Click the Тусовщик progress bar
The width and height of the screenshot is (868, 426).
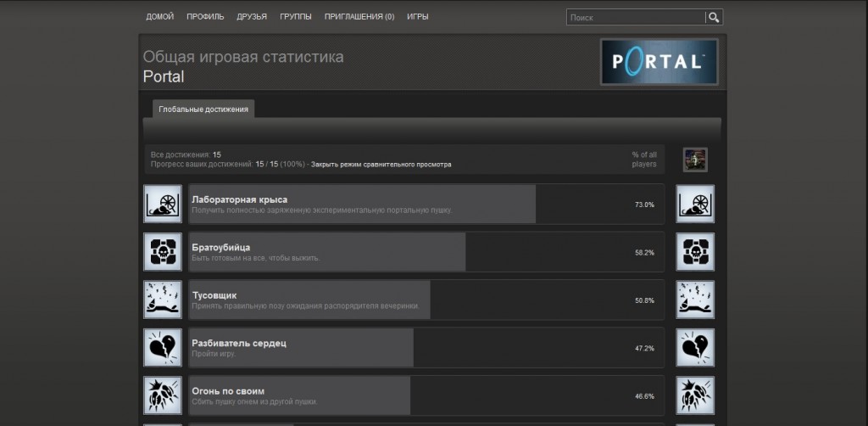(426, 300)
